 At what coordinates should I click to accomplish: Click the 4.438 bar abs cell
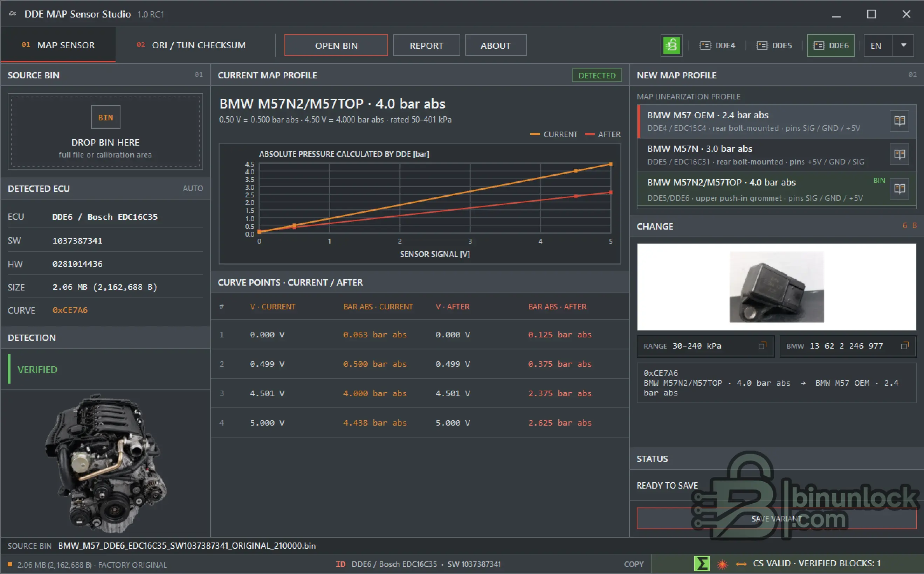coord(375,422)
